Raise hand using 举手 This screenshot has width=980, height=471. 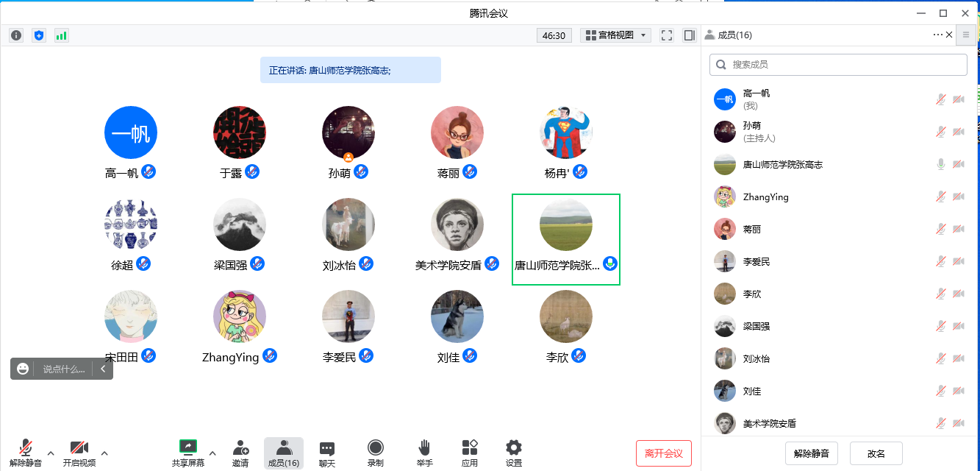click(x=424, y=453)
